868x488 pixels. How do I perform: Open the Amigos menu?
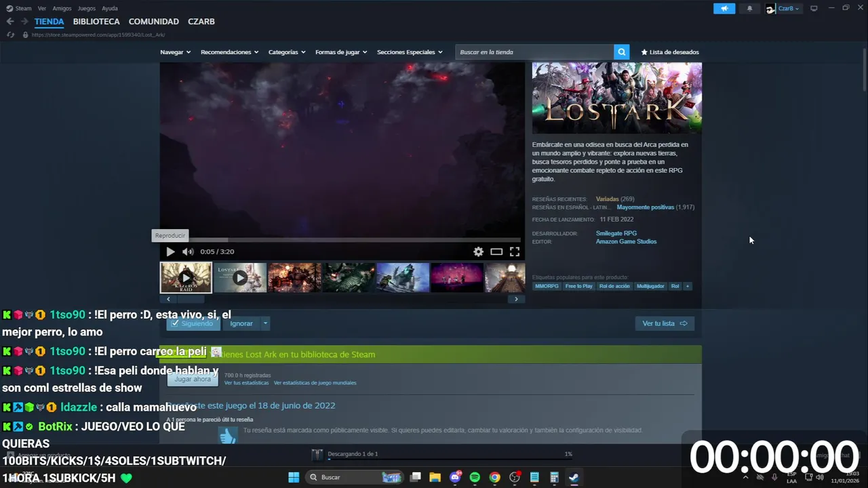pyautogui.click(x=62, y=8)
